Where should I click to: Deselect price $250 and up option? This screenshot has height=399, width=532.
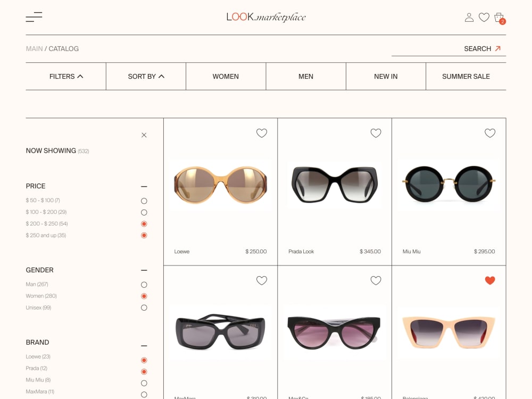[x=144, y=236]
